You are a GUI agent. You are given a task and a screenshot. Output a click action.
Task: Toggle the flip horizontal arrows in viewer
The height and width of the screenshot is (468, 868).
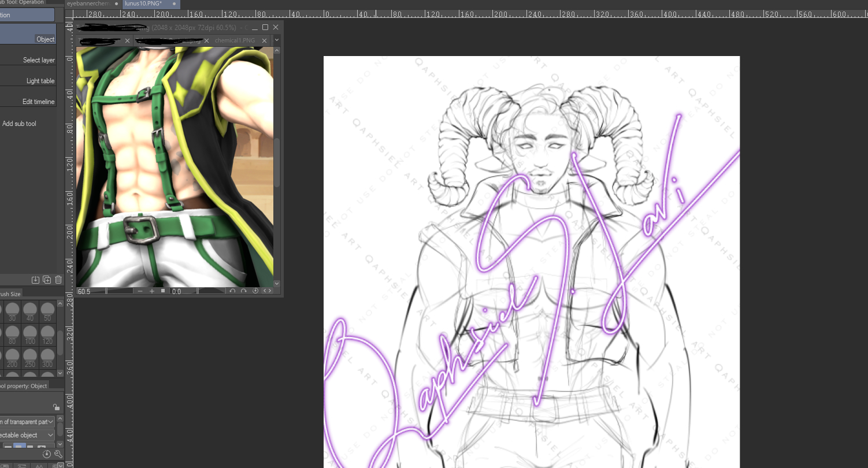pos(267,291)
